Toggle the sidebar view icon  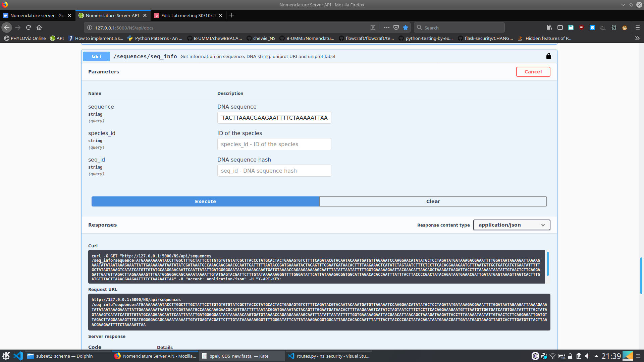[x=560, y=28]
